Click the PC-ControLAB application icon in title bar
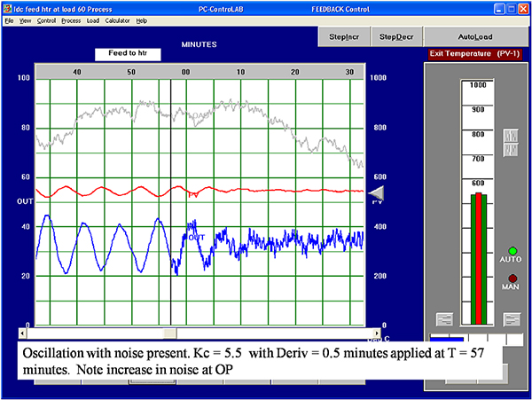Viewport: 532px width, 400px height. [x=7, y=9]
